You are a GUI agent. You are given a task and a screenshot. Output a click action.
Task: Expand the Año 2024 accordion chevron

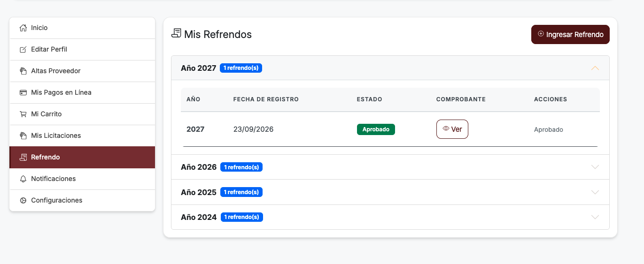595,217
